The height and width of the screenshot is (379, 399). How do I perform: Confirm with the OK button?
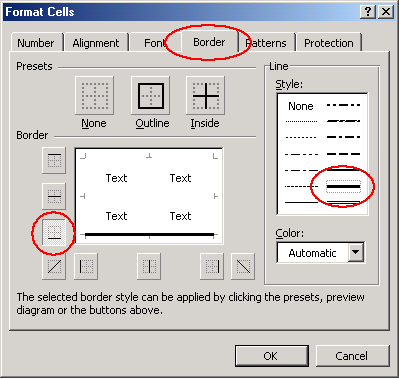point(271,356)
